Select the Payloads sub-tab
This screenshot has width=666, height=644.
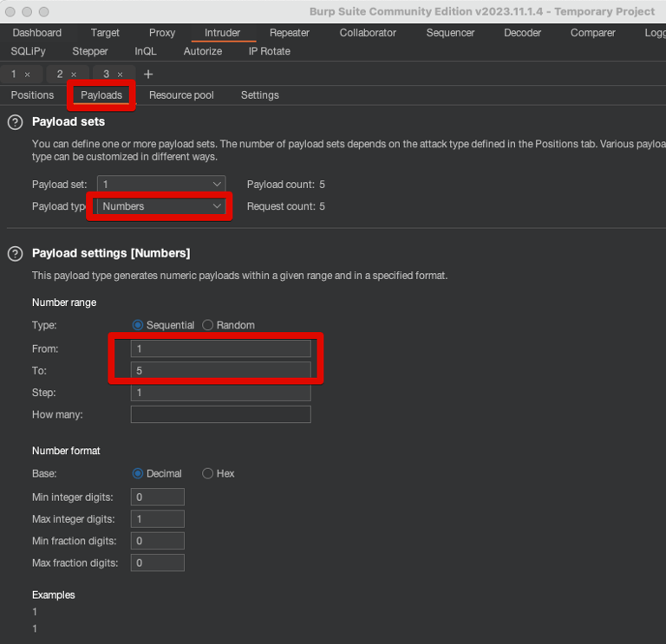click(101, 95)
